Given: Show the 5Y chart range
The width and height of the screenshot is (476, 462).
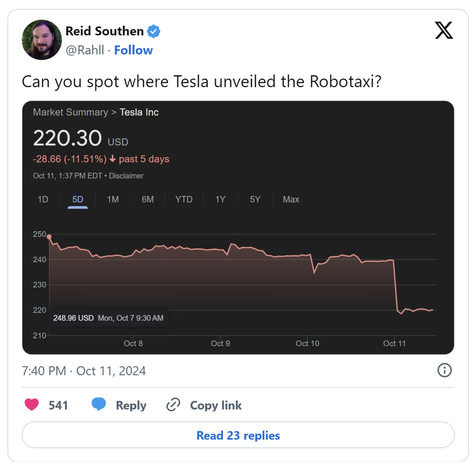Looking at the screenshot, I should click(x=255, y=199).
